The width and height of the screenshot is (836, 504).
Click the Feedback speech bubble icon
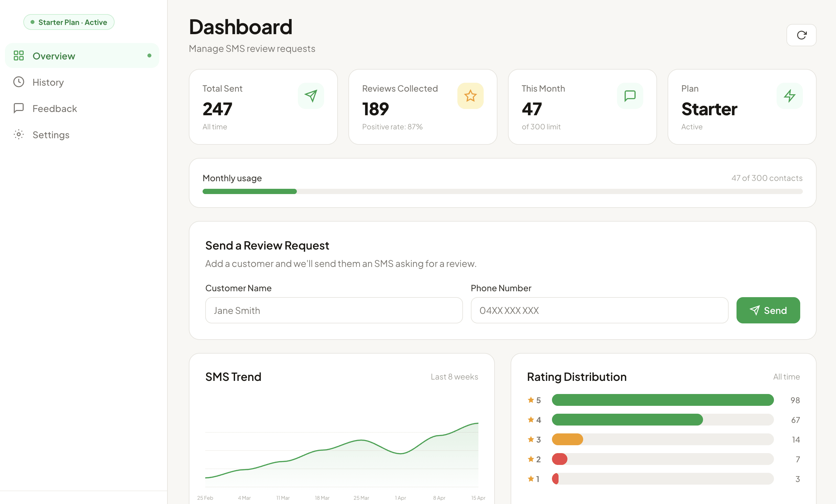(19, 108)
